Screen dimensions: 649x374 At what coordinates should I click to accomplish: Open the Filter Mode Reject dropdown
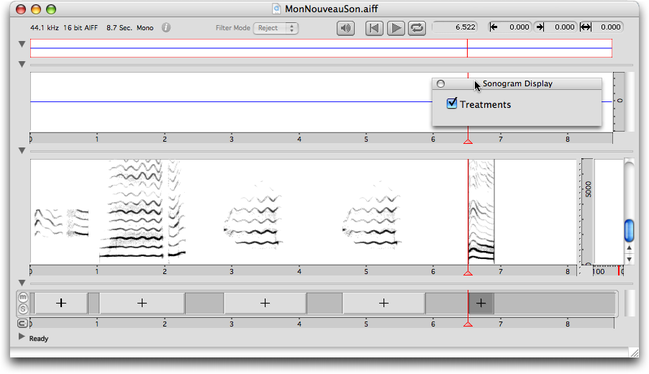pyautogui.click(x=276, y=28)
